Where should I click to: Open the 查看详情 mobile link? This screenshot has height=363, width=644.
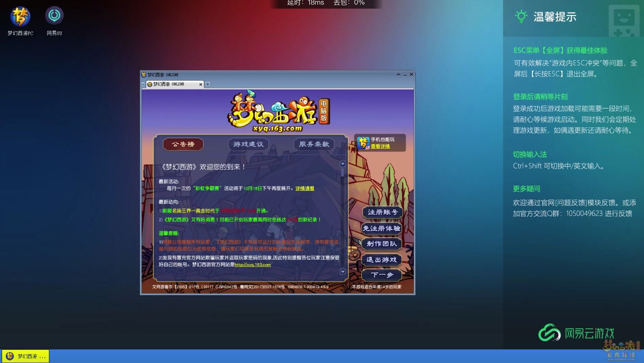click(x=380, y=146)
